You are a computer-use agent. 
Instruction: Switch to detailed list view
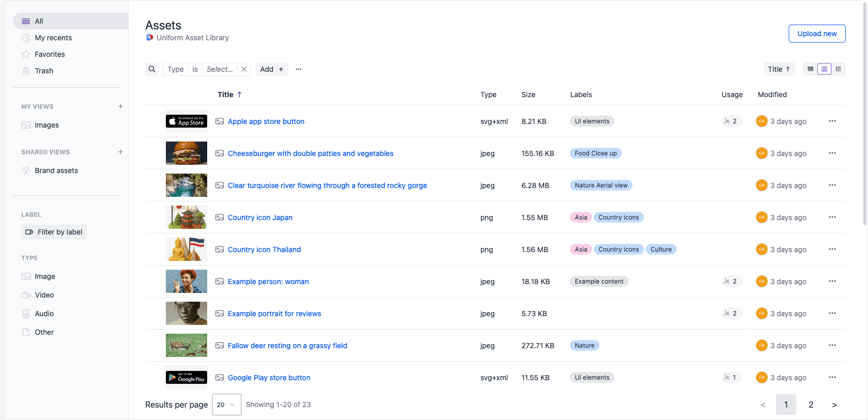tap(825, 69)
